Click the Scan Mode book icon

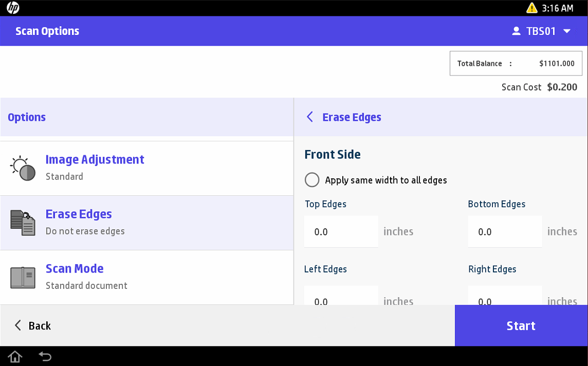point(23,277)
